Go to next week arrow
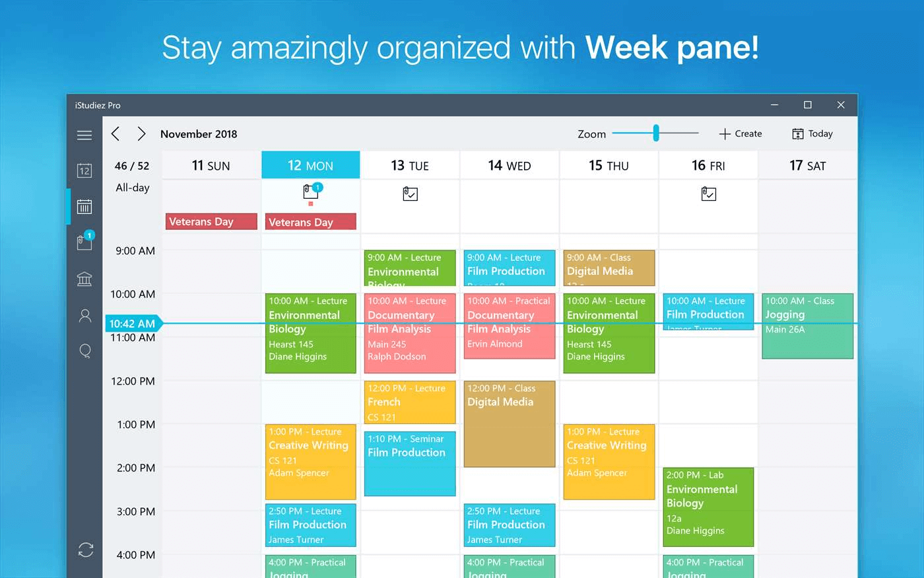The width and height of the screenshot is (924, 578). (141, 134)
